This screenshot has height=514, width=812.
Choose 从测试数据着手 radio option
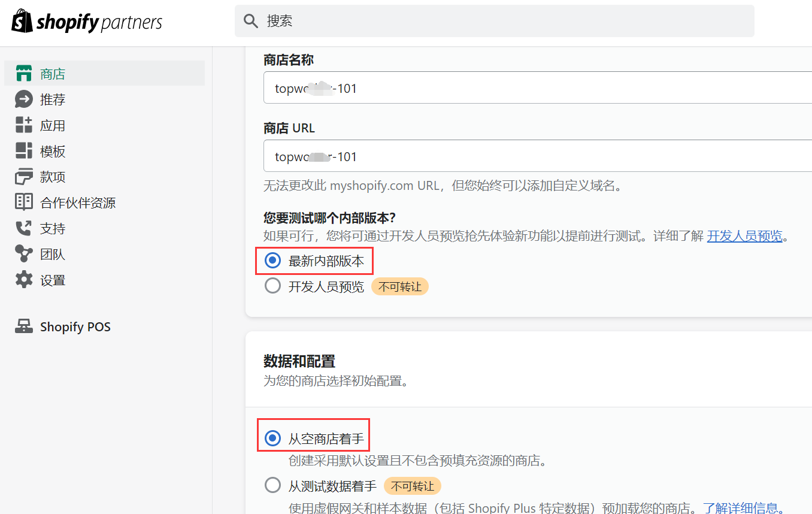pyautogui.click(x=272, y=485)
